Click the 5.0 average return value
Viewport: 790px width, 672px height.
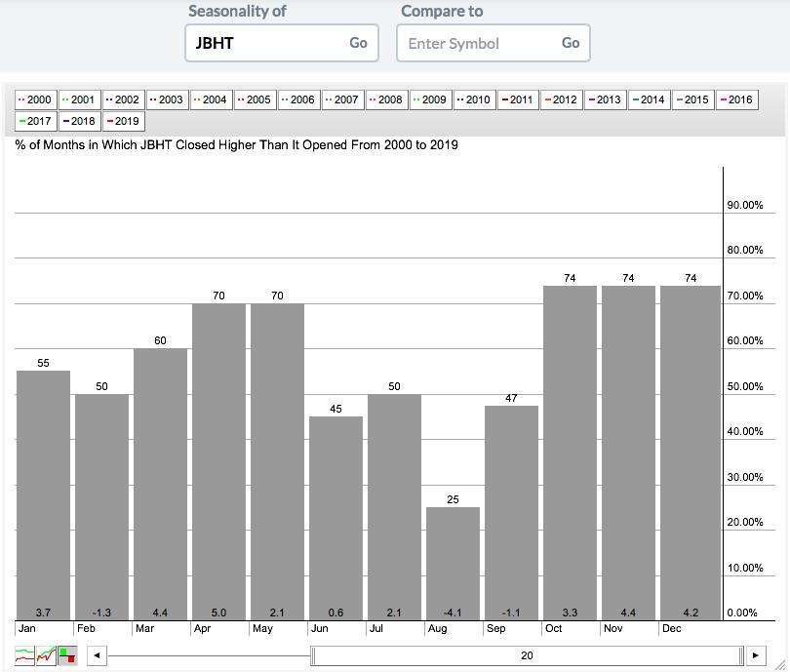pyautogui.click(x=218, y=613)
